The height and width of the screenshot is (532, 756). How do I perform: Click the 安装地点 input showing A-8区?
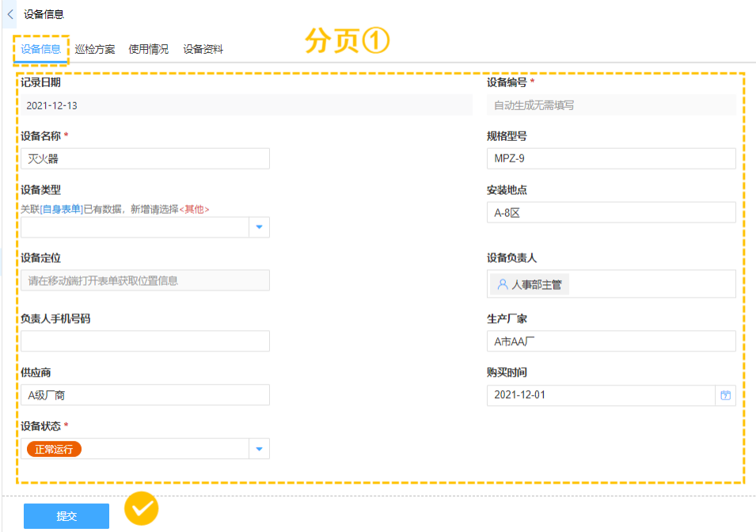point(610,212)
